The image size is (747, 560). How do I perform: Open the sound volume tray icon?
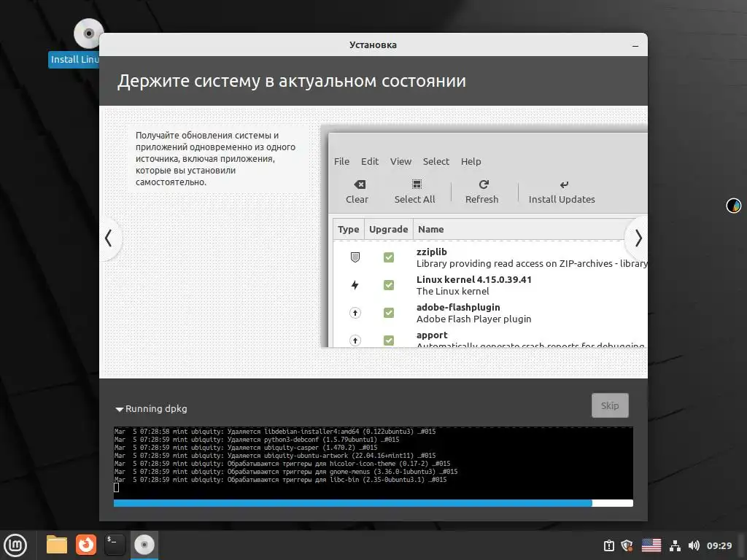tap(694, 545)
